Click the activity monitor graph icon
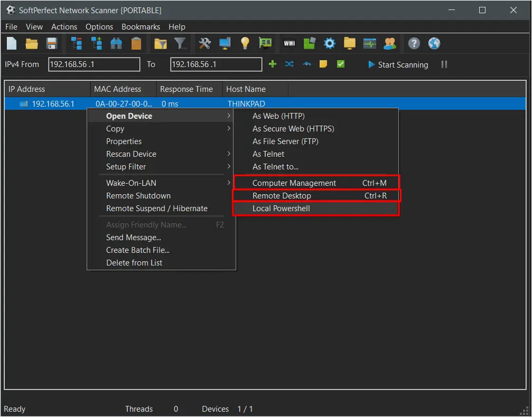 pos(369,43)
